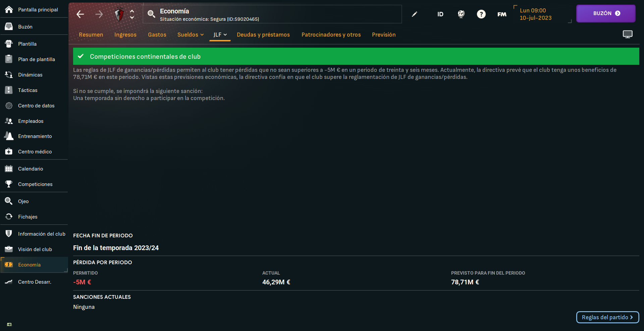Expand the JLF dropdown tab
Image resolution: width=644 pixels, height=331 pixels.
220,35
